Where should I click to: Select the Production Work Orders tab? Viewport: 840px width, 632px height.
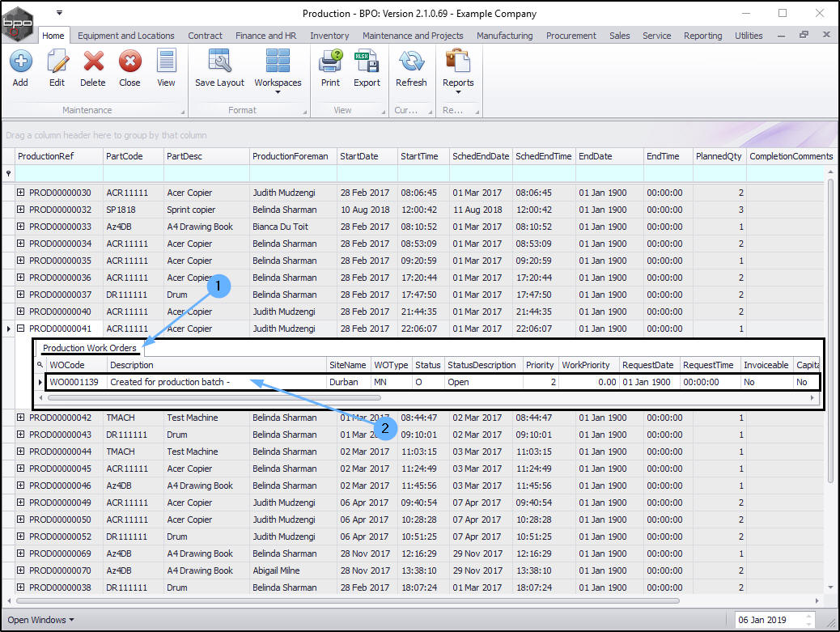point(89,348)
